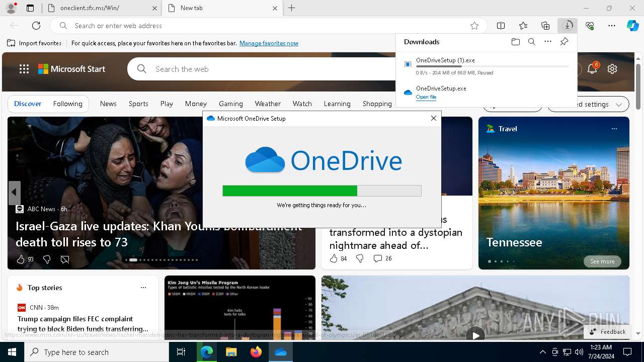This screenshot has height=362, width=644.
Task: Open file link for OneDriveSetup.exe
Action: click(426, 97)
